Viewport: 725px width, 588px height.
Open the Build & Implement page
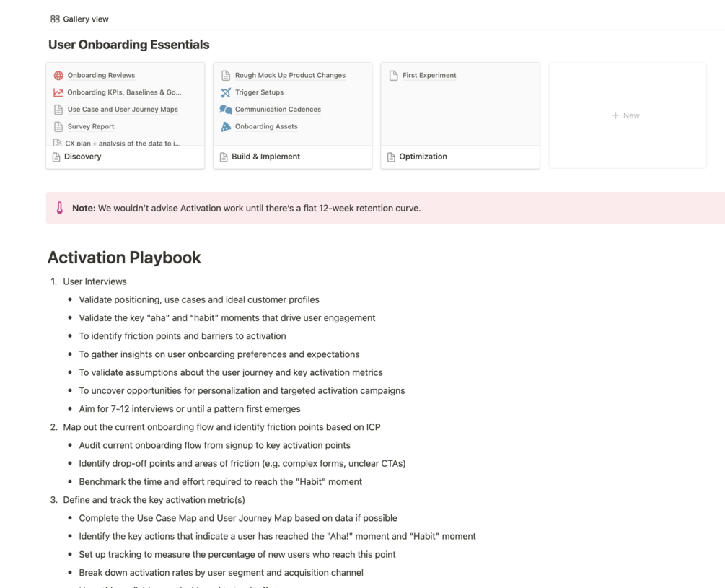click(265, 157)
